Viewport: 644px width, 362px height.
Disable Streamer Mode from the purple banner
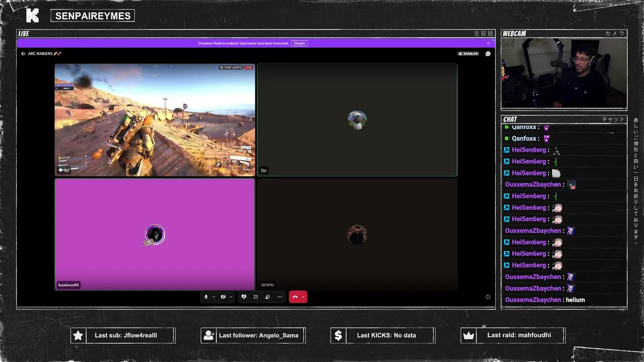(299, 43)
